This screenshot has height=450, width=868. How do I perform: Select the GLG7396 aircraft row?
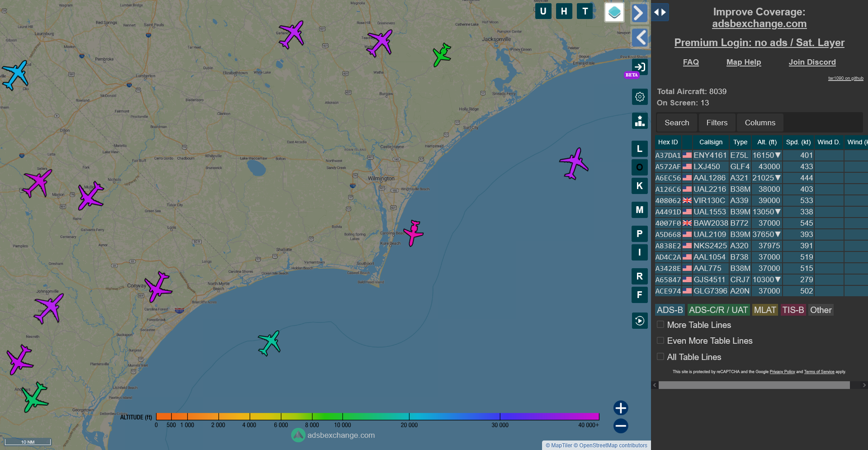761,291
